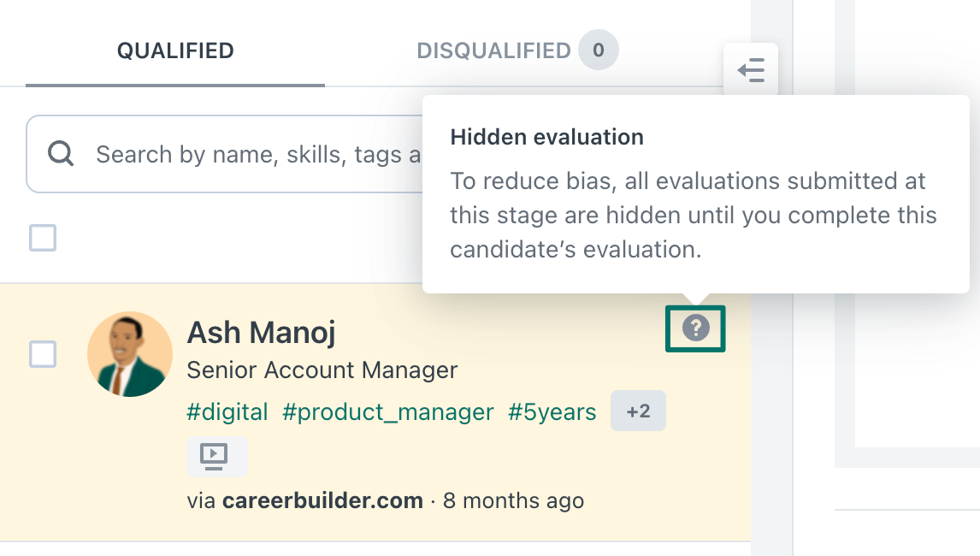Switch to the QUALIFIED tab
980x556 pixels.
coord(175,50)
